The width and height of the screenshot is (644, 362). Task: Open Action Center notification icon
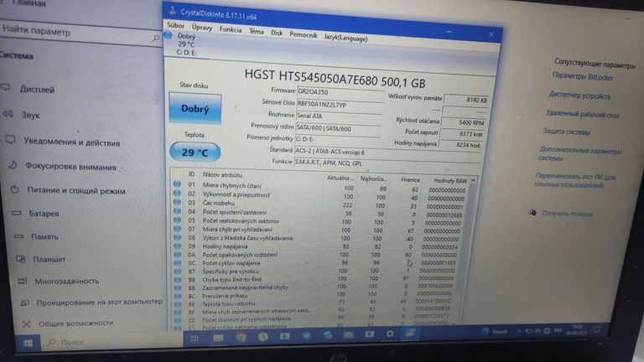point(596,329)
